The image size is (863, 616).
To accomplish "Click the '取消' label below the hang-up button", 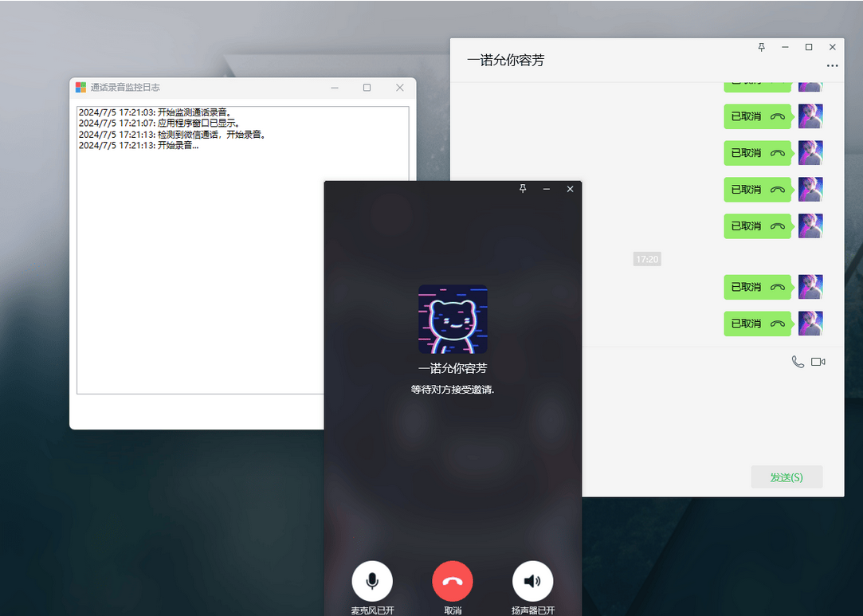I will (x=453, y=610).
